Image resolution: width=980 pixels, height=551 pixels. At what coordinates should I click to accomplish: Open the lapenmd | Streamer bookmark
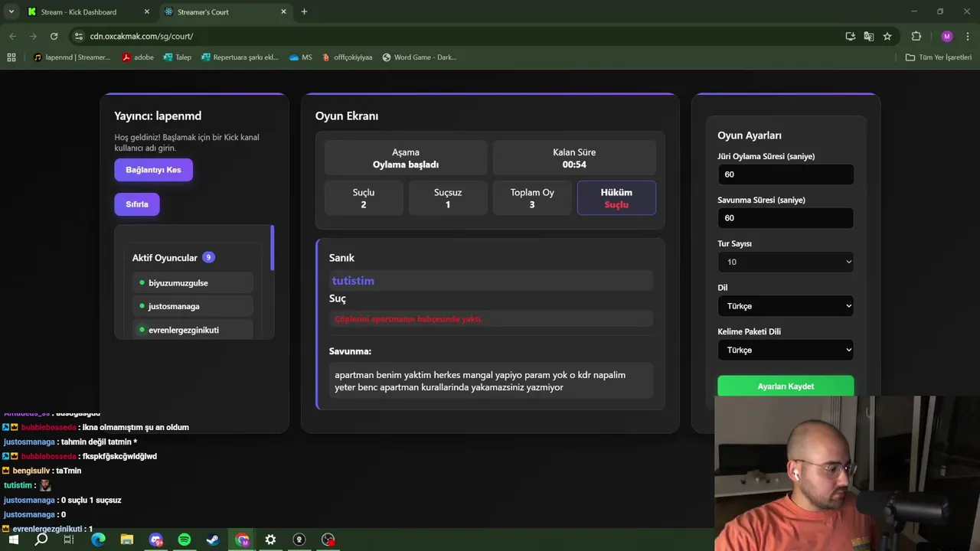[x=73, y=57]
